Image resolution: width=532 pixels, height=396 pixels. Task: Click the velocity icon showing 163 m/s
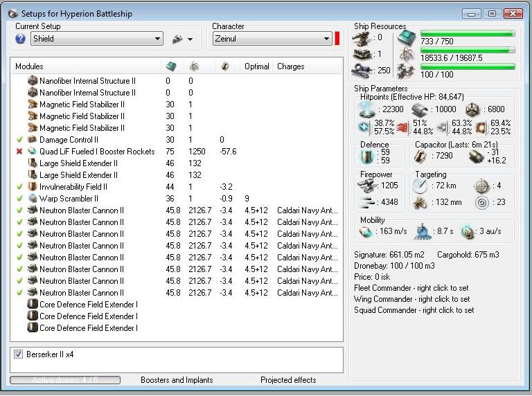tap(366, 232)
